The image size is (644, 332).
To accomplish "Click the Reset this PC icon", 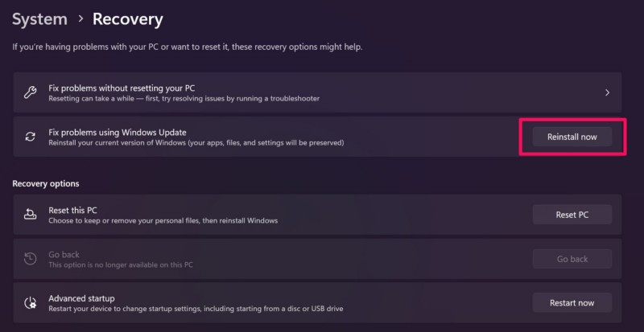I will (x=30, y=215).
